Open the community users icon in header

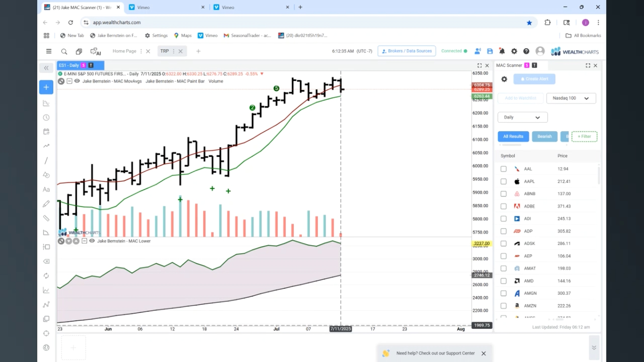point(478,51)
